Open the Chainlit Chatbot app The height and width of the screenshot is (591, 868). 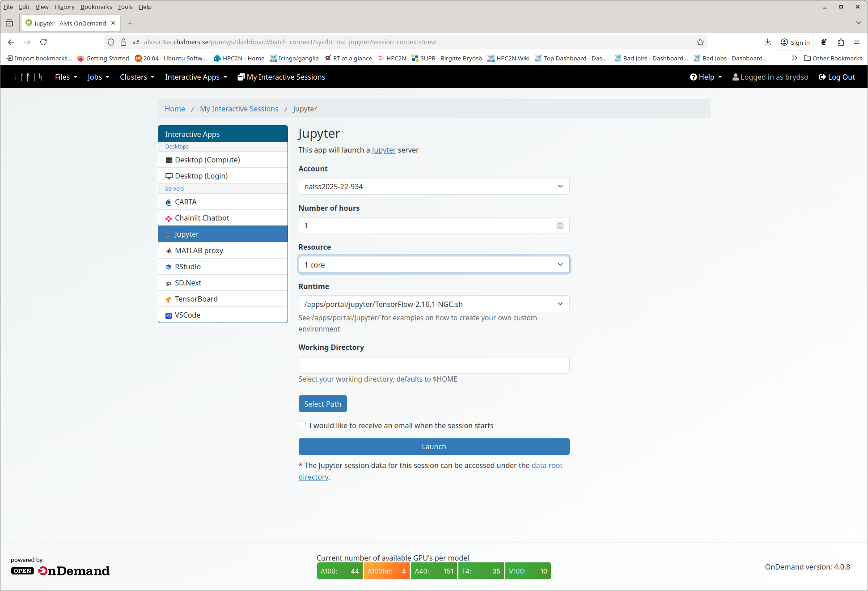click(x=202, y=218)
